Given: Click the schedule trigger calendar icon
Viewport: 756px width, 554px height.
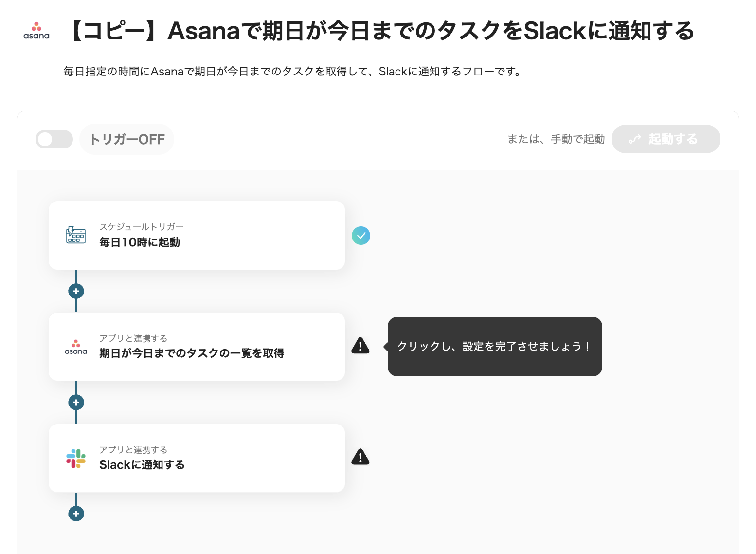Looking at the screenshot, I should [x=76, y=235].
